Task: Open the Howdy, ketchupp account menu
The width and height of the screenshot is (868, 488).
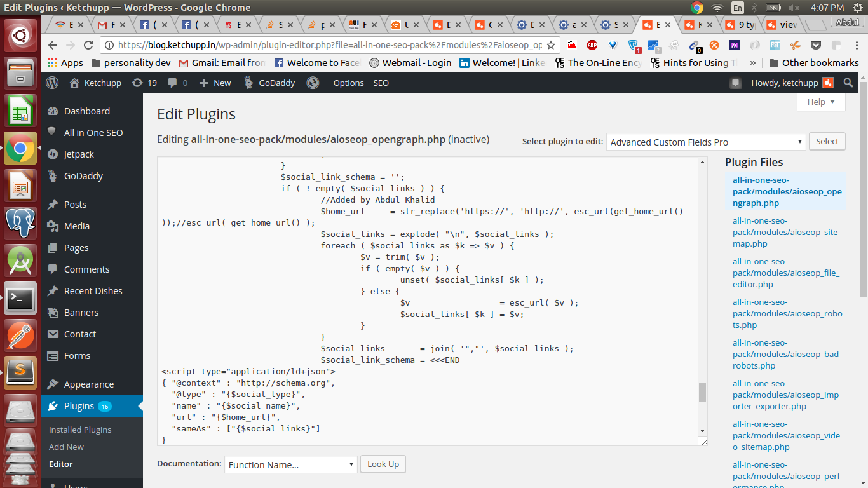Action: pos(792,83)
